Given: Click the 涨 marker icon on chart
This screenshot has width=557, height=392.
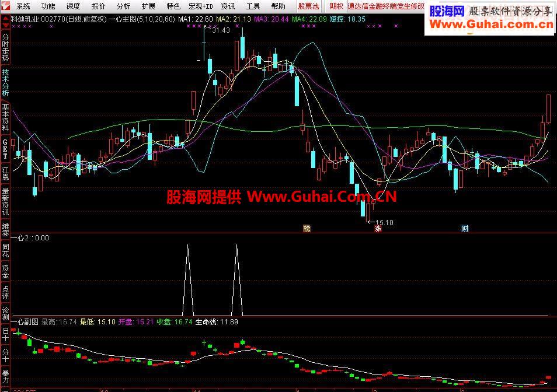Looking at the screenshot, I should [378, 229].
